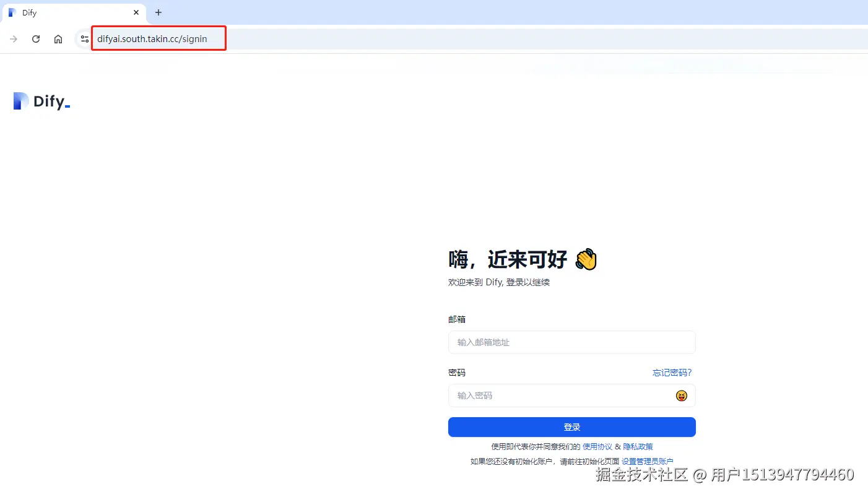Click the 密码 field label
Viewport: 868px width, 497px height.
[x=457, y=373]
